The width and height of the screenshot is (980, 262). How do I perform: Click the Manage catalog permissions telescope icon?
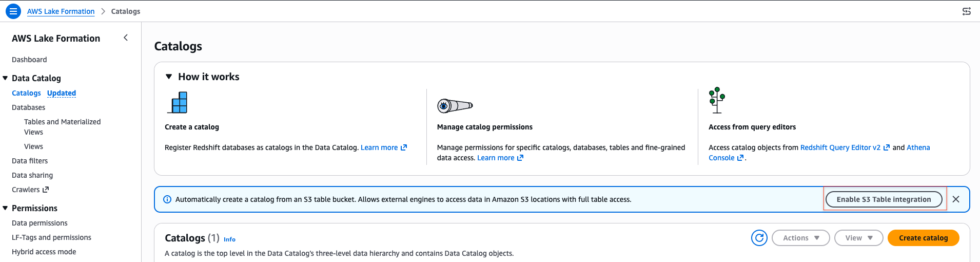click(455, 106)
